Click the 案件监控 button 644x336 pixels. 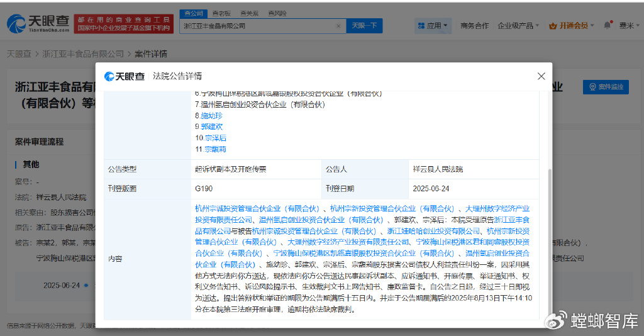(x=606, y=87)
